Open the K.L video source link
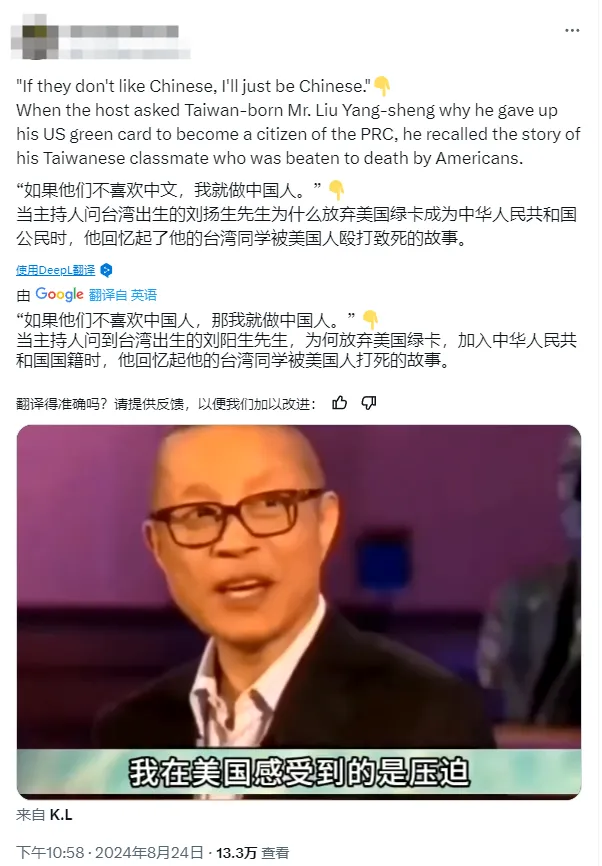The height and width of the screenshot is (866, 602). (x=61, y=815)
